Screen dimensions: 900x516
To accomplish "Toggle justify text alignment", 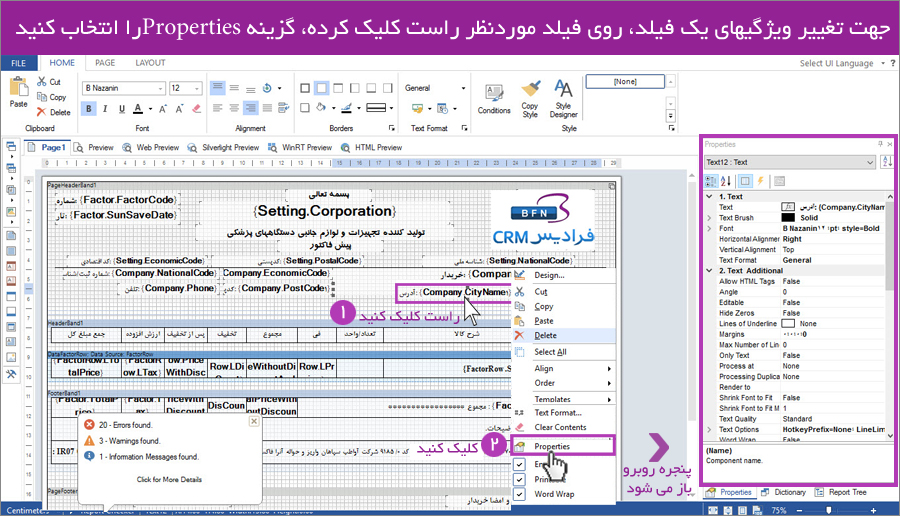I will click(x=267, y=107).
